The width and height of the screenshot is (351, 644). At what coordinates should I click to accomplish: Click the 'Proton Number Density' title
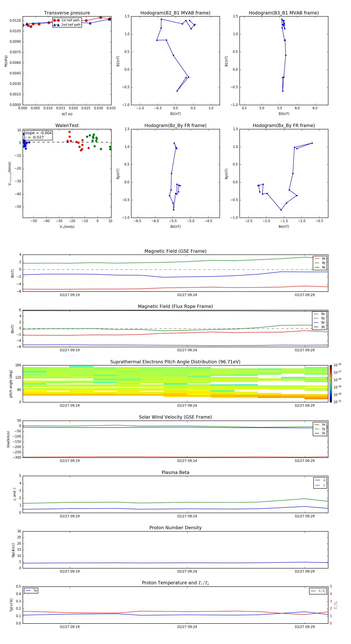point(175,528)
